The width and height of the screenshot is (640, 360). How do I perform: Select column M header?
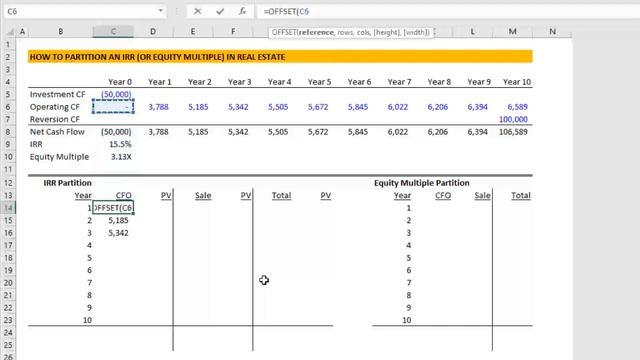[x=512, y=31]
